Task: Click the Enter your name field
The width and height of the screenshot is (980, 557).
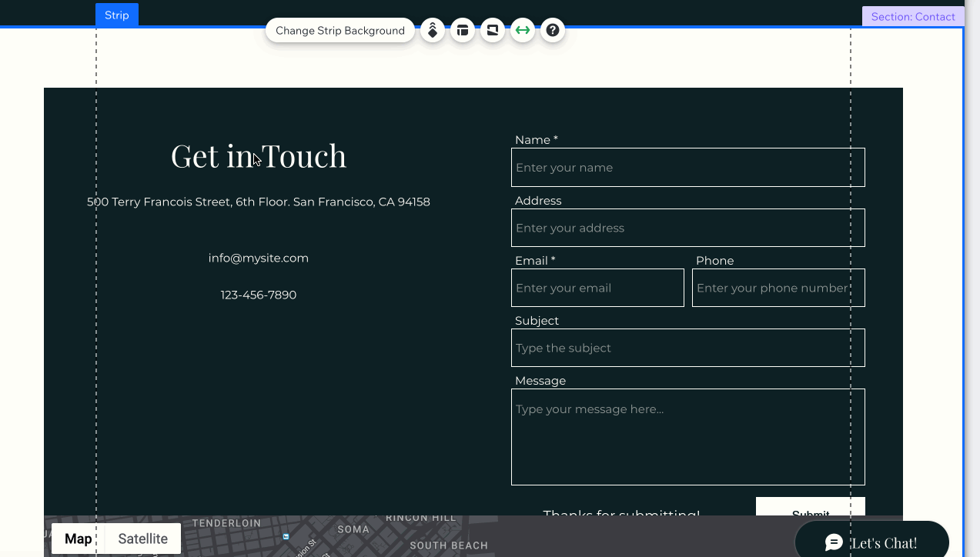Action: pos(687,167)
